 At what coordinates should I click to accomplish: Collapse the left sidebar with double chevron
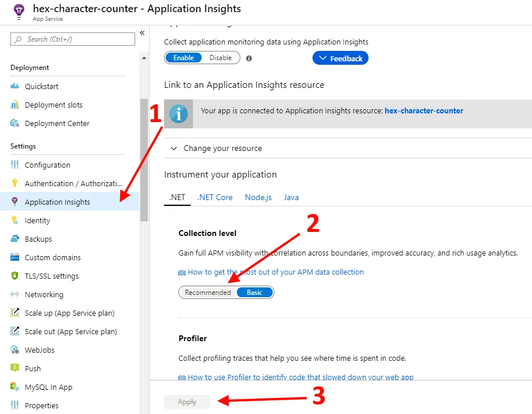click(x=142, y=34)
